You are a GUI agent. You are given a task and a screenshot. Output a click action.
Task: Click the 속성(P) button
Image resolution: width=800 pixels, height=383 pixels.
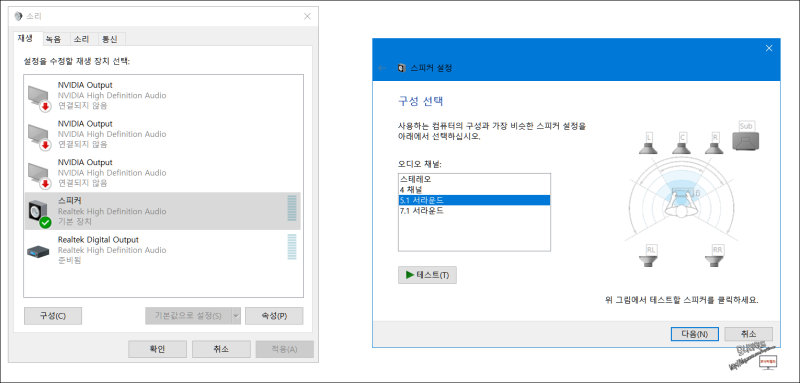274,316
